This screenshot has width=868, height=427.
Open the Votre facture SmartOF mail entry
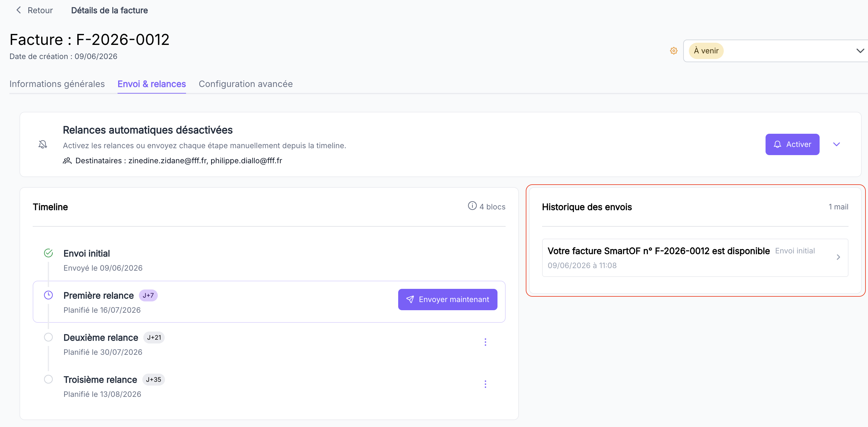695,258
